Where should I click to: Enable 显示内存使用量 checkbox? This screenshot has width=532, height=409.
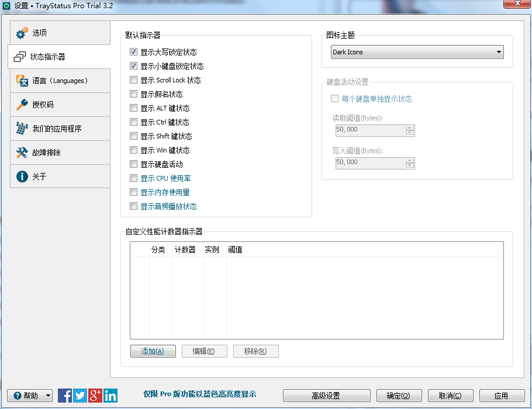(134, 192)
